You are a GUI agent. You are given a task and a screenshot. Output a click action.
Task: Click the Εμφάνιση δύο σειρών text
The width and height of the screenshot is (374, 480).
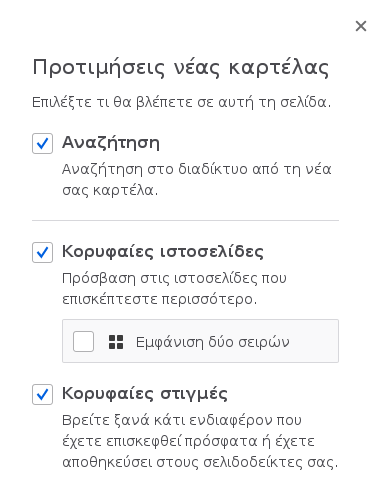[213, 342]
